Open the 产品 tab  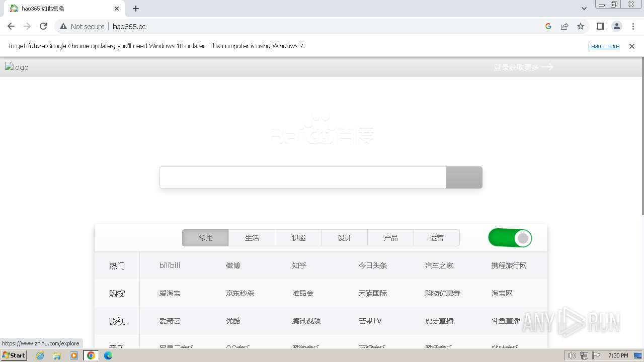tap(391, 238)
